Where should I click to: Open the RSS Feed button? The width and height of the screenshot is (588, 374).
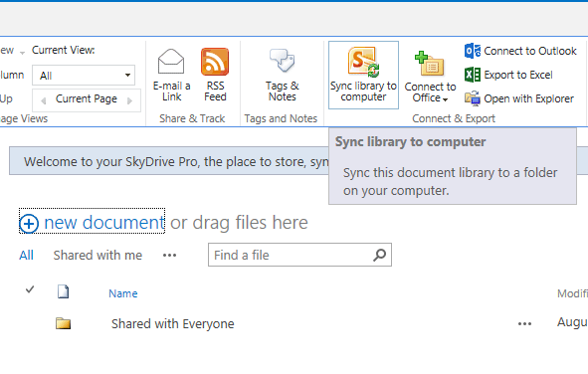(215, 75)
